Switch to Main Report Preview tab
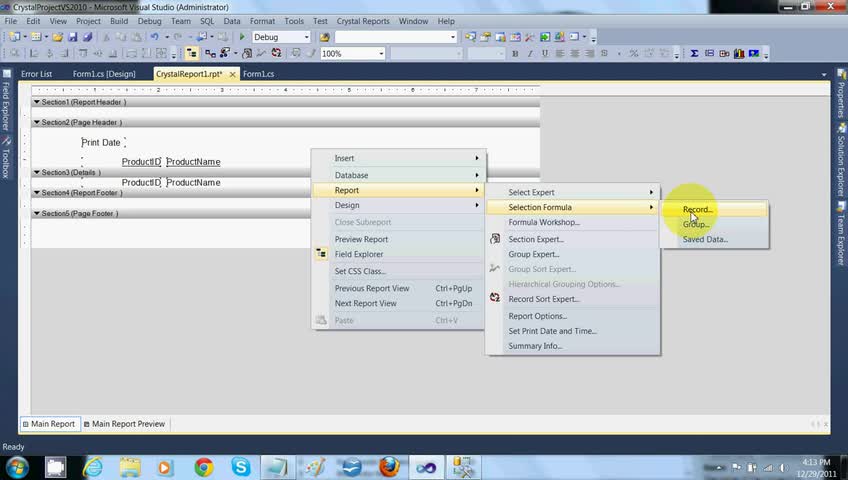 [x=125, y=424]
